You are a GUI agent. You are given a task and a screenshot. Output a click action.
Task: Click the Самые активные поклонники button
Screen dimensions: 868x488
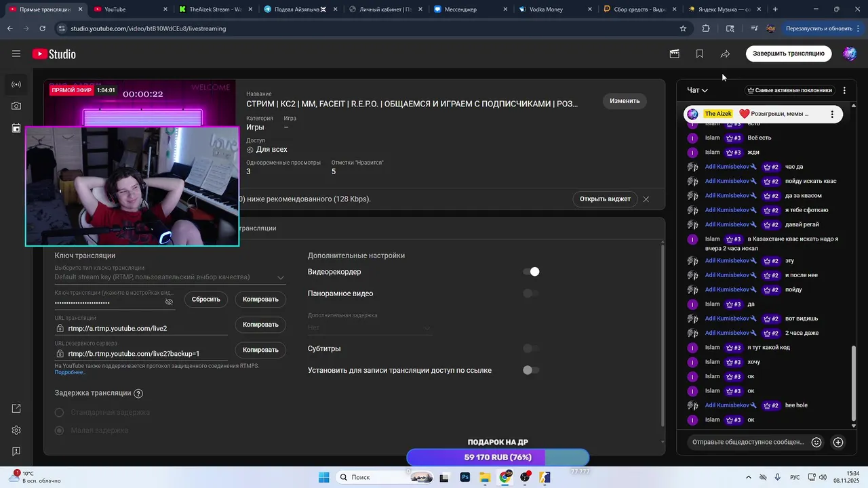click(789, 90)
